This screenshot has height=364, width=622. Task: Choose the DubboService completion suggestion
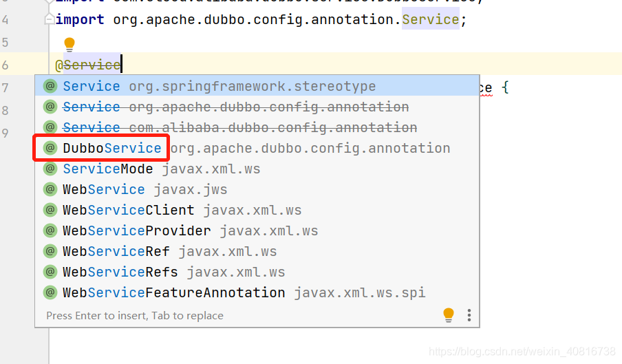pos(257,148)
